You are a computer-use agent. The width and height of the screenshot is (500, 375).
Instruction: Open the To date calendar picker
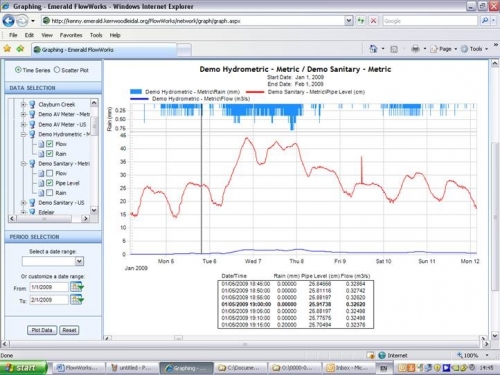[x=76, y=300]
